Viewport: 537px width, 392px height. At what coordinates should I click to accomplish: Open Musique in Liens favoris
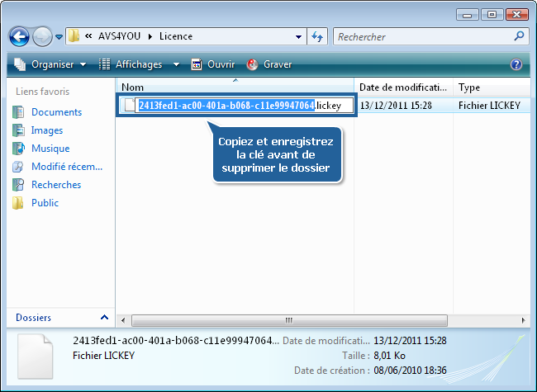click(x=50, y=149)
